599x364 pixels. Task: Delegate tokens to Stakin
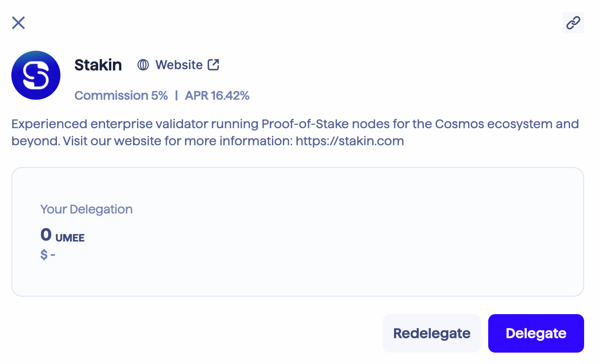pos(536,333)
